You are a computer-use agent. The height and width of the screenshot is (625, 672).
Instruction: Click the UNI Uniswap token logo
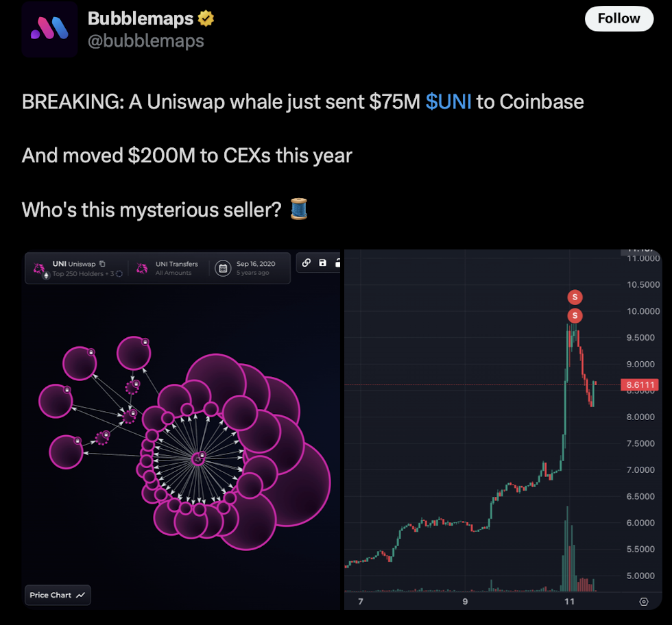(38, 268)
